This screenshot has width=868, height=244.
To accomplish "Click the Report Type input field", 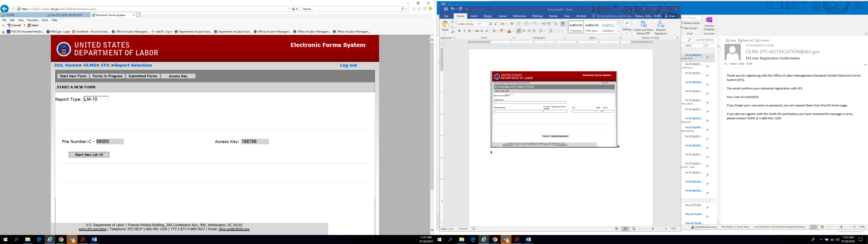I will pyautogui.click(x=96, y=99).
